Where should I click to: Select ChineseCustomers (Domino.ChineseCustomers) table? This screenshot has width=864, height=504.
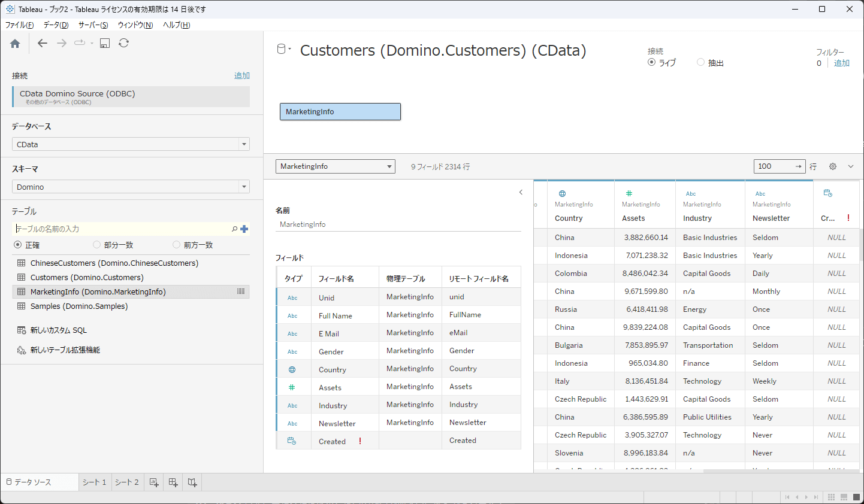(x=131, y=263)
